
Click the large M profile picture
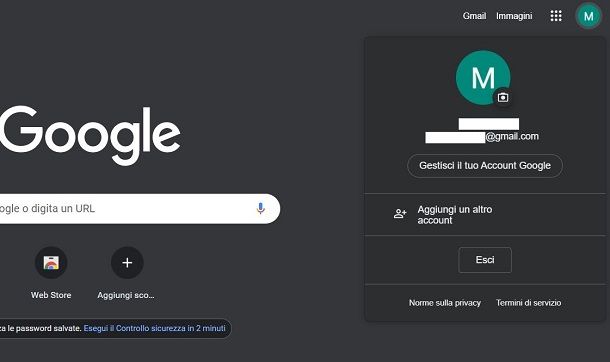point(483,78)
